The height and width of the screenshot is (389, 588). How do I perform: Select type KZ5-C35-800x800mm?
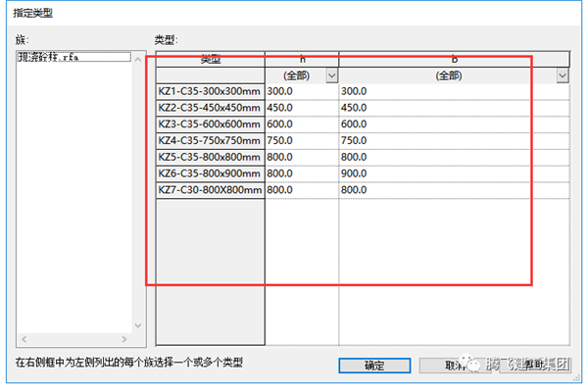210,157
